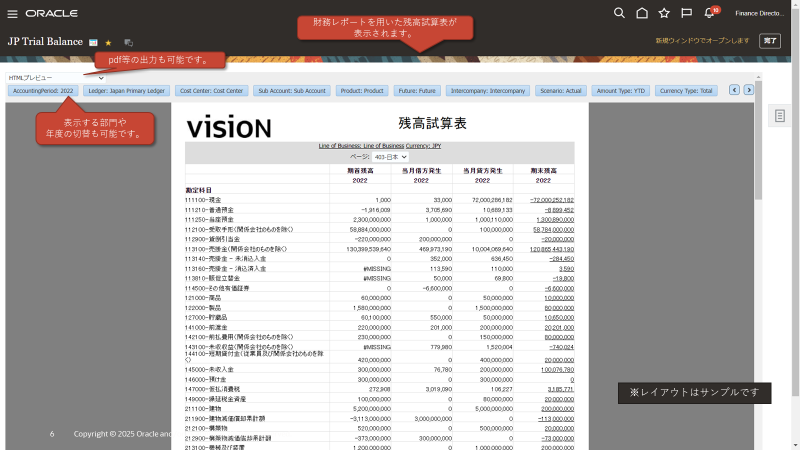
Task: Click the 期首残高 column header
Action: pyautogui.click(x=360, y=171)
